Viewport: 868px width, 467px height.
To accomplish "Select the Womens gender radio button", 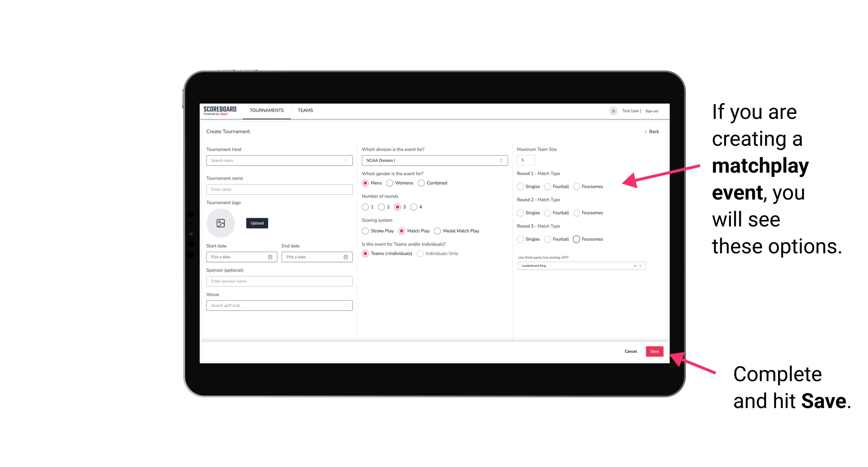I will click(x=391, y=183).
